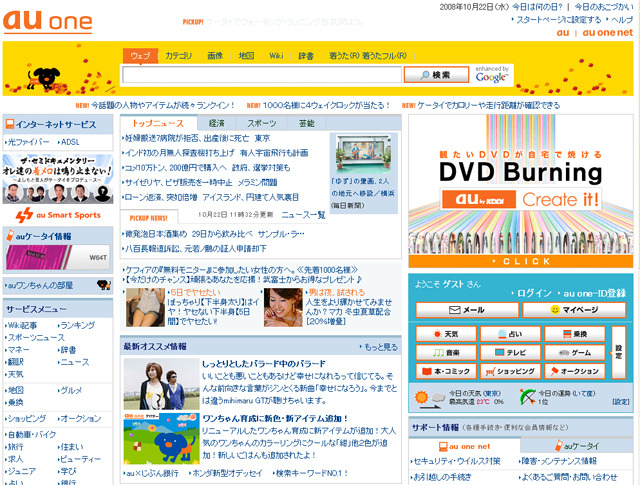The image size is (640, 485).
Task: Open headline about サイゼリヤ pizza sales
Action: pyautogui.click(x=201, y=182)
